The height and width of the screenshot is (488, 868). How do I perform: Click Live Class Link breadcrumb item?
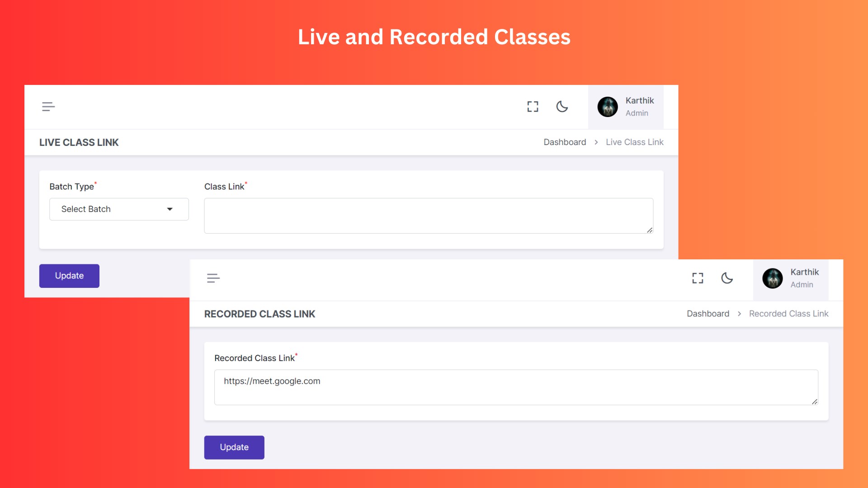point(634,142)
